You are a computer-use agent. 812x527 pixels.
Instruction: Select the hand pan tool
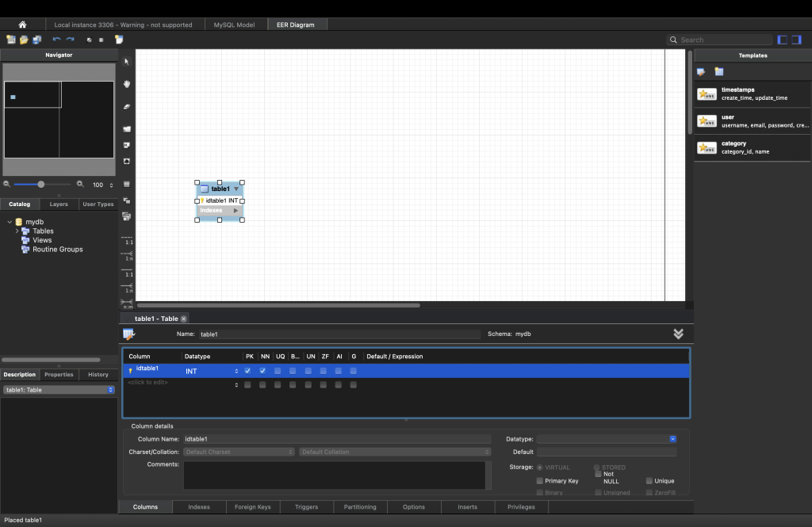127,84
